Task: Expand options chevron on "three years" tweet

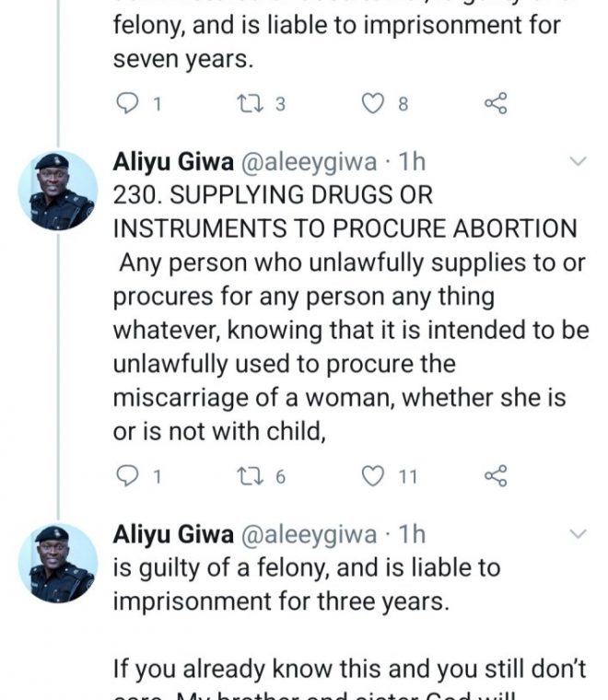Action: [579, 534]
